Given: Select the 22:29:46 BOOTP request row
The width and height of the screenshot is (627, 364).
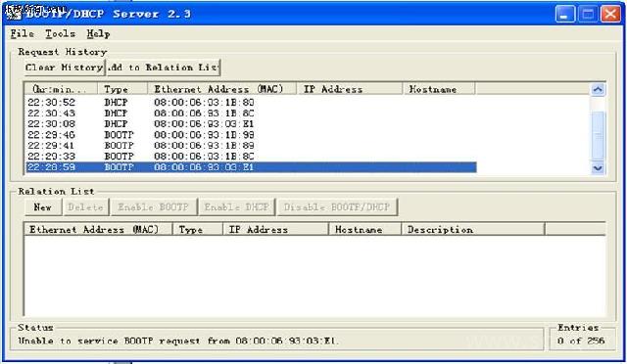Looking at the screenshot, I should point(251,135).
